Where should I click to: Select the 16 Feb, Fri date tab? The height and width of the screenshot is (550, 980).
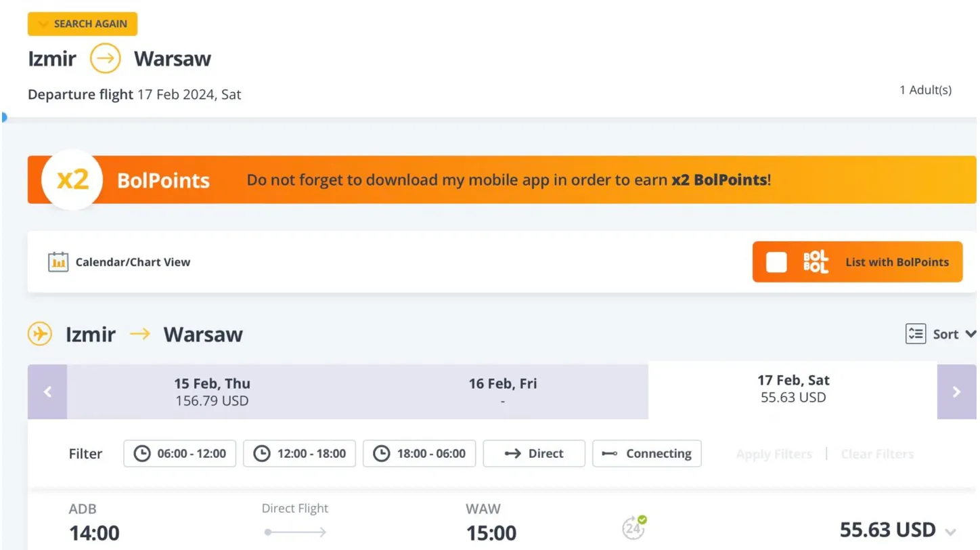[x=502, y=392]
